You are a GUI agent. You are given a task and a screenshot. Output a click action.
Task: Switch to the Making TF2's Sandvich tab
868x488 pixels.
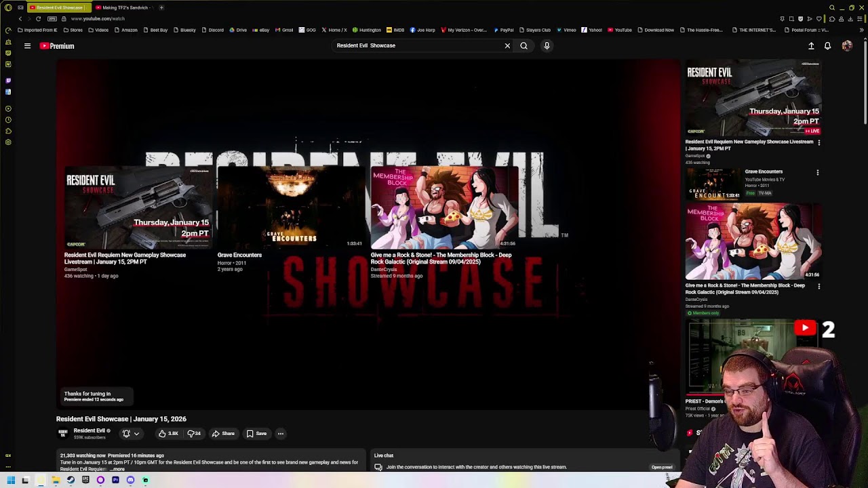point(125,7)
